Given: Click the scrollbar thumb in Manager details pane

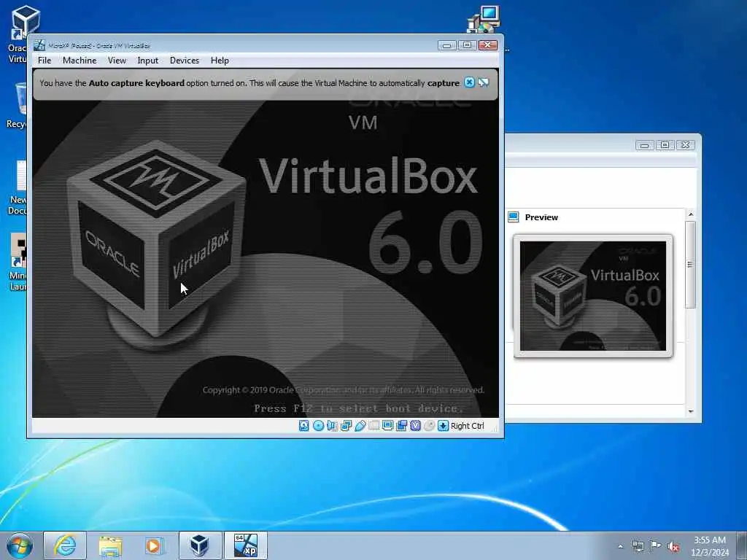Looking at the screenshot, I should coord(690,264).
